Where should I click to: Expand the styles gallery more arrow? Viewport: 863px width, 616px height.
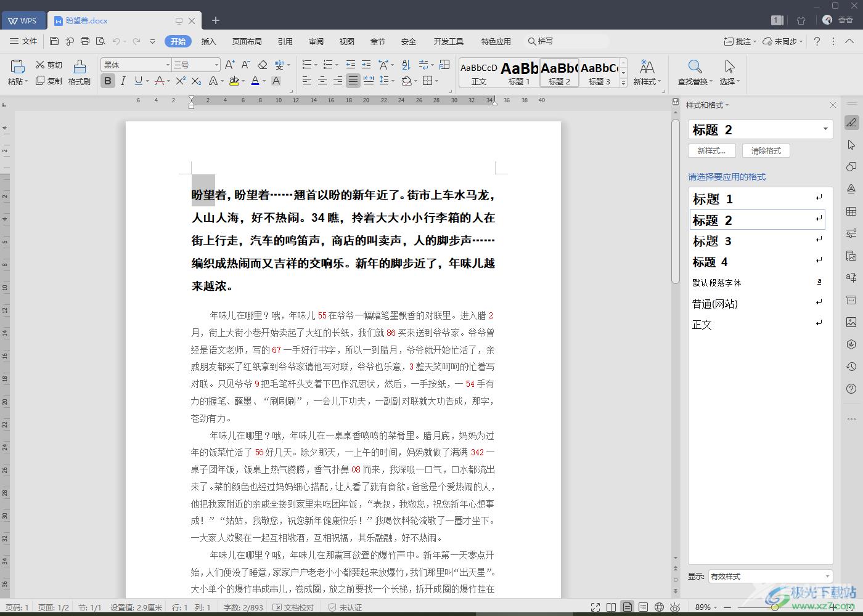click(x=623, y=83)
